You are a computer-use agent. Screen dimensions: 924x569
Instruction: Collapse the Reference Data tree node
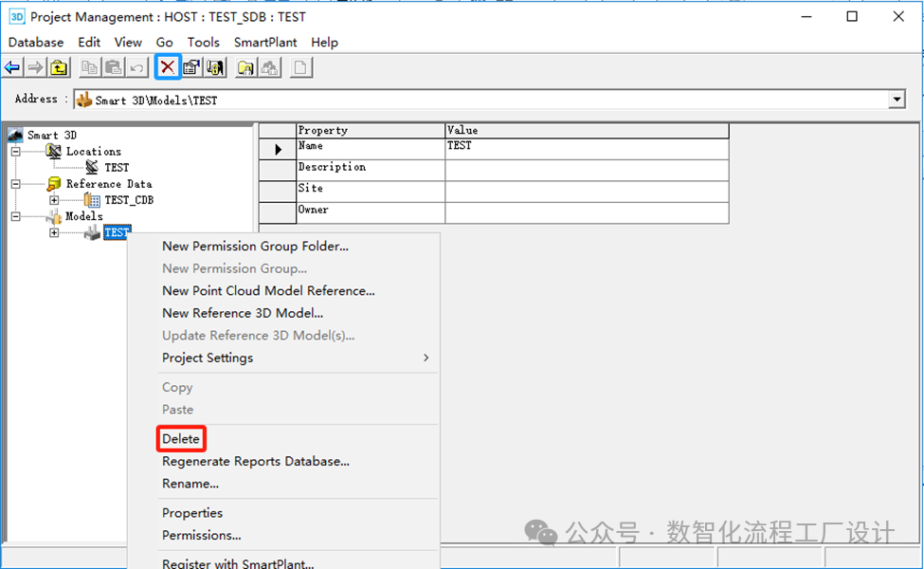click(x=15, y=184)
